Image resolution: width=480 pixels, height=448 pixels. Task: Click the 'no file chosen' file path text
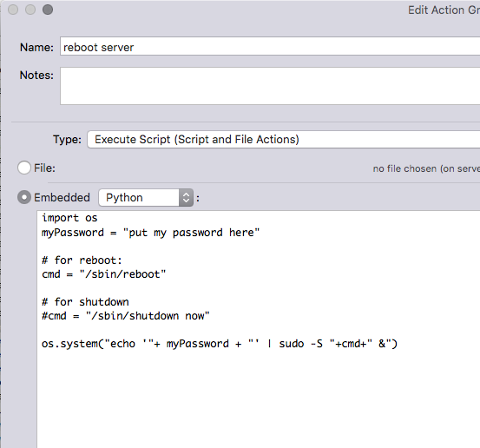(x=426, y=168)
